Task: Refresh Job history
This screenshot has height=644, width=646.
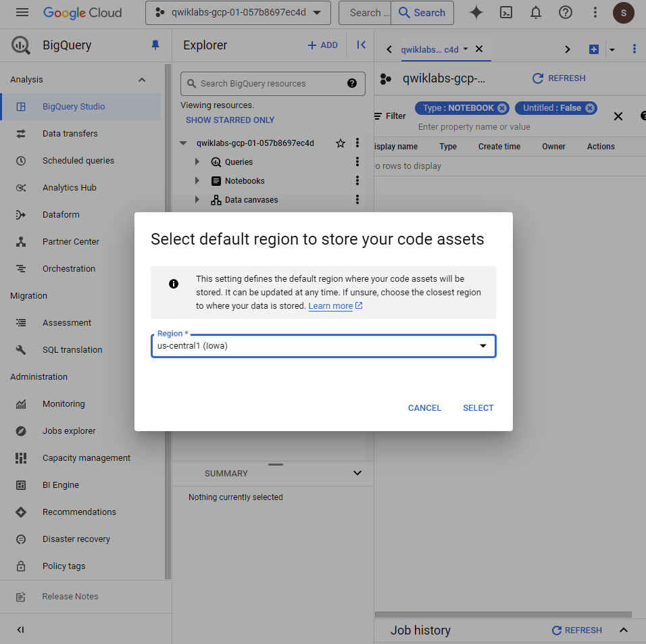Action: [577, 630]
